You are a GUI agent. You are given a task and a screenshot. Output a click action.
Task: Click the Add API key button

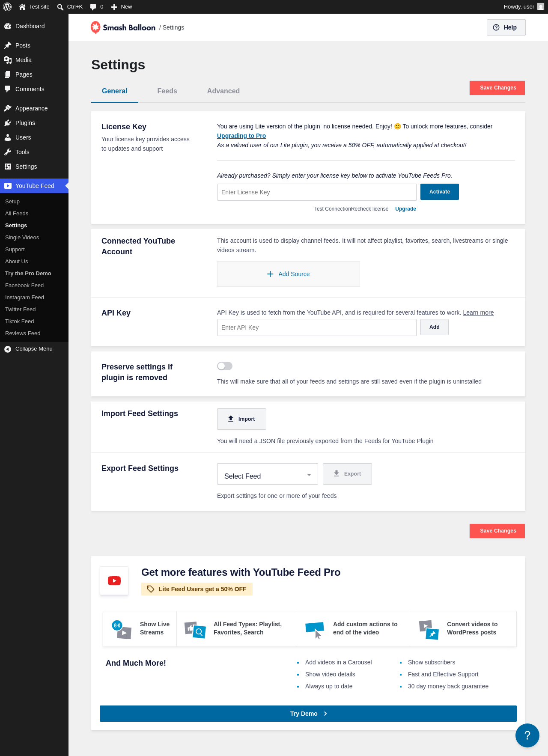point(435,327)
